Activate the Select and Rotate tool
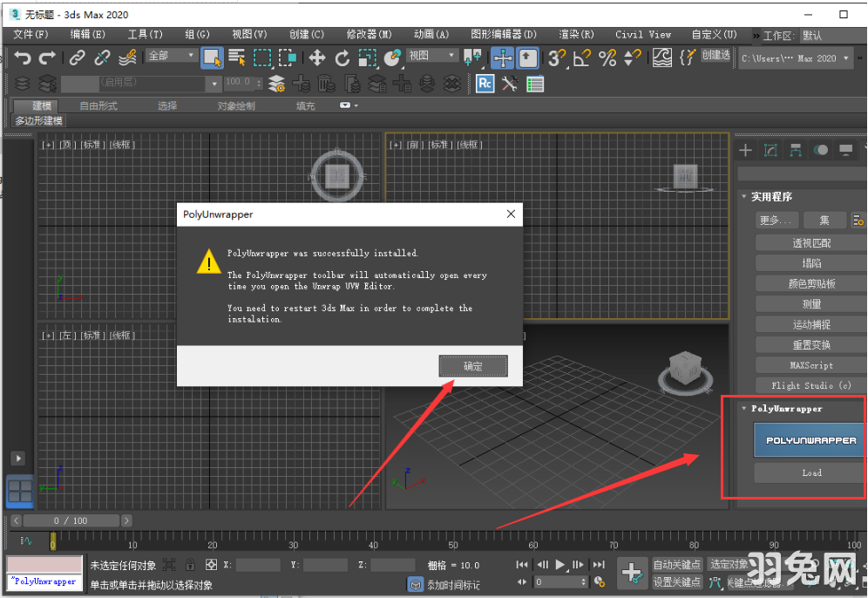The image size is (868, 598). click(342, 58)
